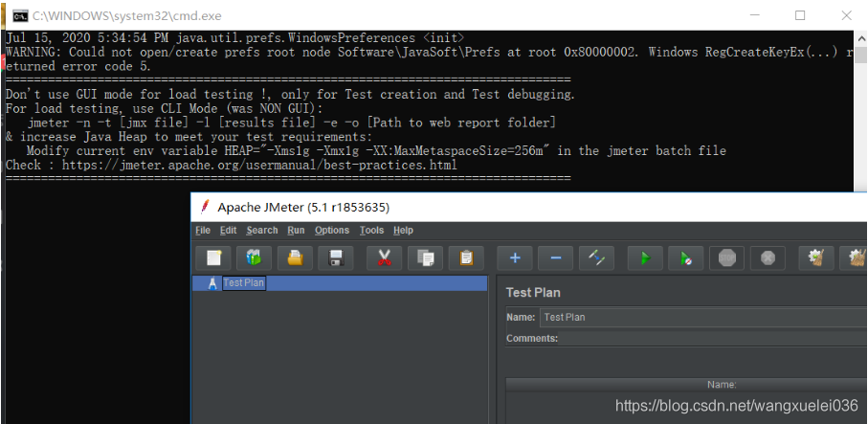Click the Shutdown test icon

click(768, 257)
